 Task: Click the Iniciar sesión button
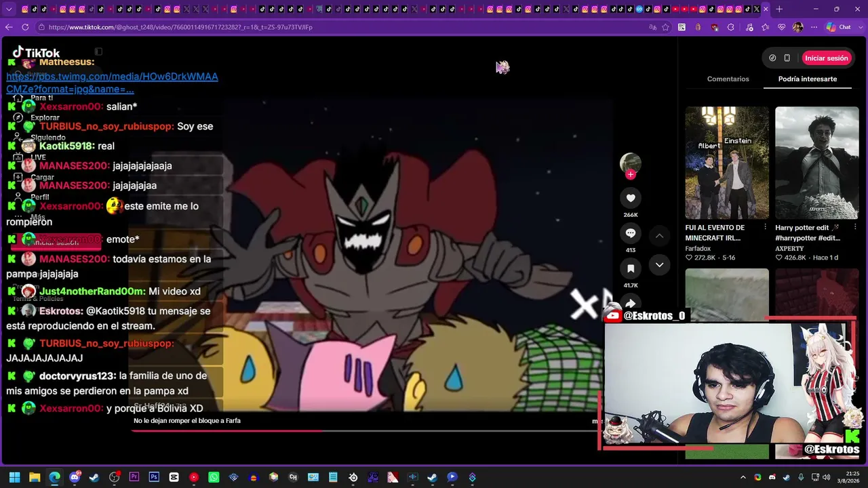pyautogui.click(x=827, y=58)
